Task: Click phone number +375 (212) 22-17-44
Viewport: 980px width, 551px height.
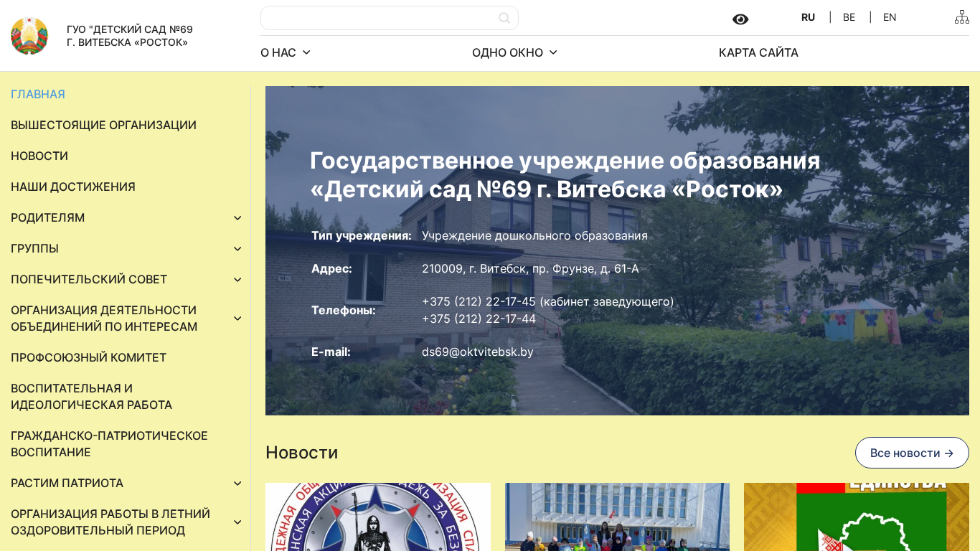Action: coord(479,319)
